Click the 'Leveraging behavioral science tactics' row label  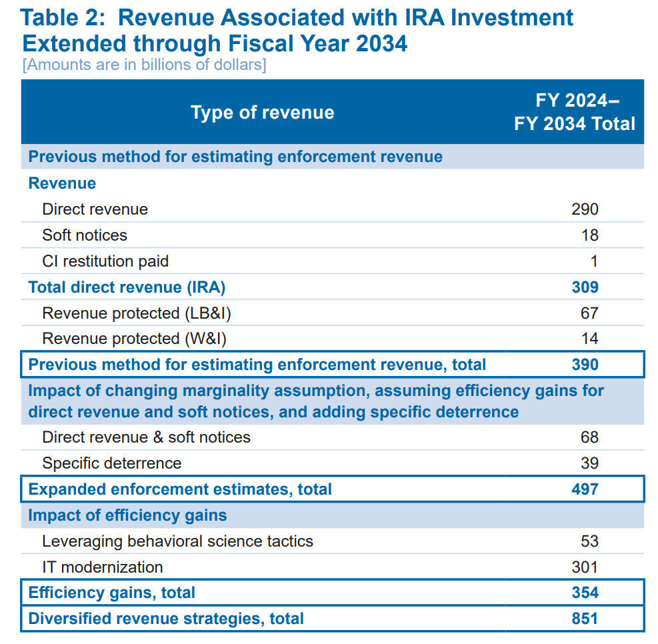[177, 541]
